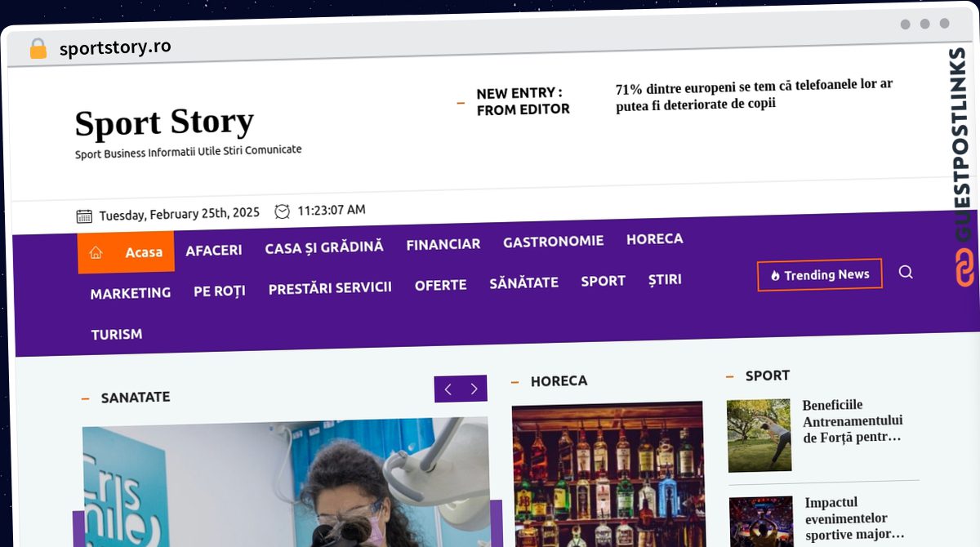The height and width of the screenshot is (547, 980).
Task: Go to previous Sanatate slide arrow
Action: pos(448,389)
